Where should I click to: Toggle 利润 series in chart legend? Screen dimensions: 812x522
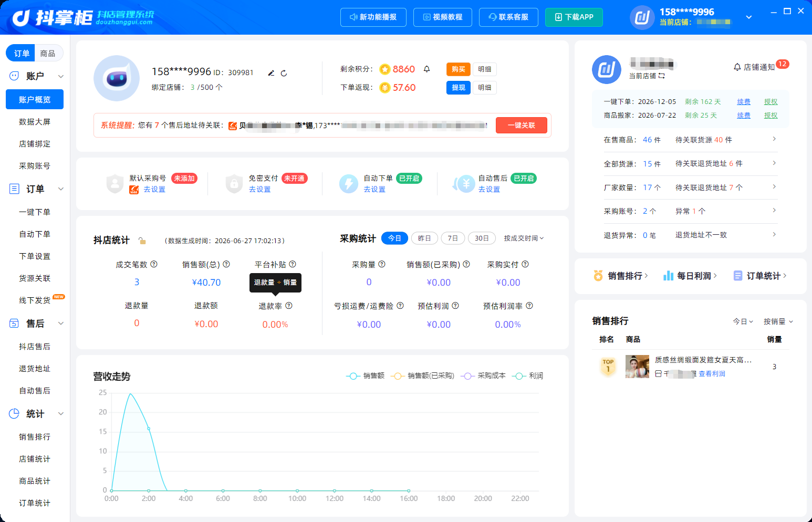tap(528, 376)
